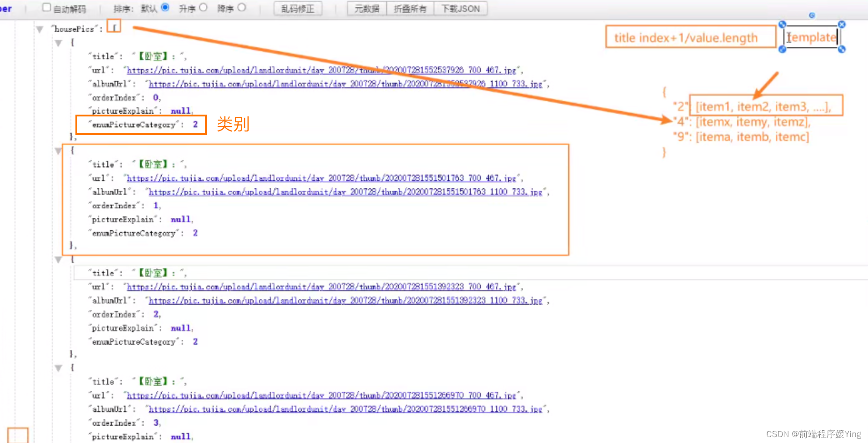This screenshot has height=443, width=868.
Task: Click the top-left resize handle of template box
Action: (x=782, y=24)
